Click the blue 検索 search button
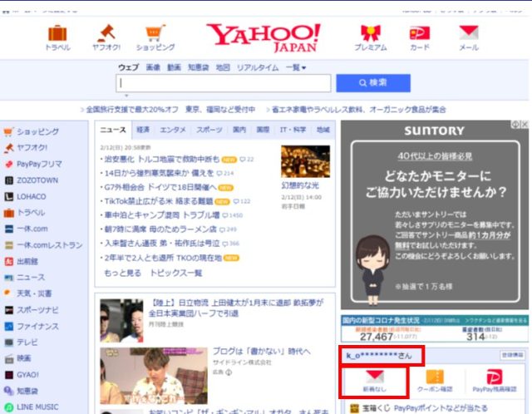Screen dimensions: 532x414 [373, 83]
